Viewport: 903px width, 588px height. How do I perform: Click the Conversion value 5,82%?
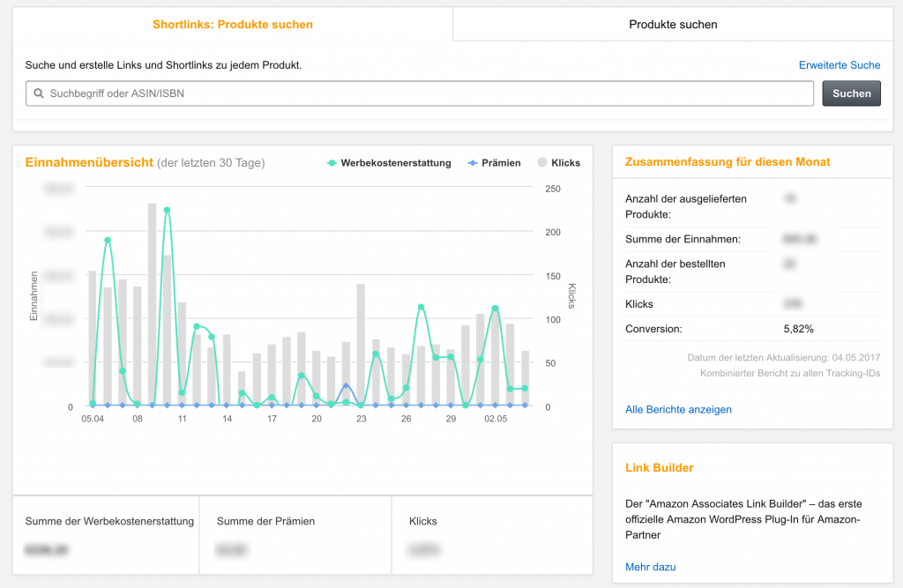[x=798, y=329]
